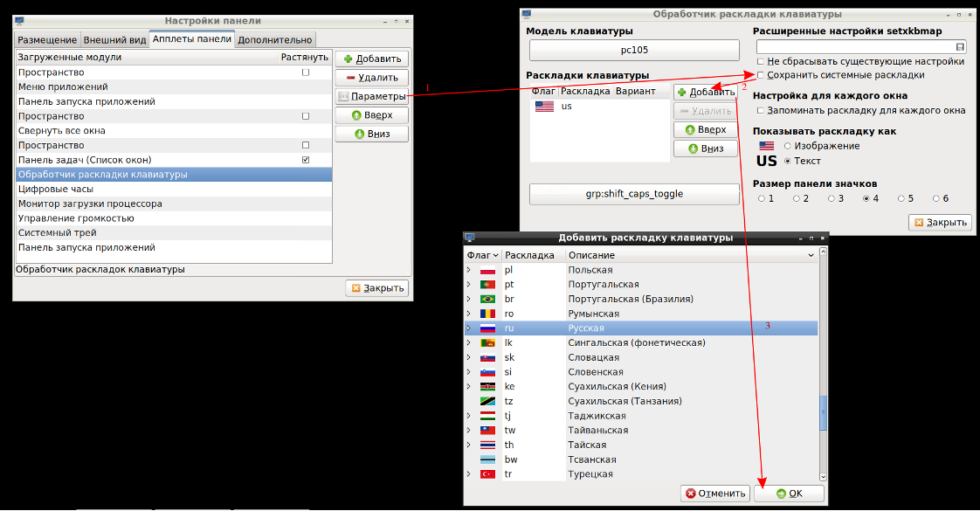Click Добавить in keyboard layout handler window

(706, 92)
